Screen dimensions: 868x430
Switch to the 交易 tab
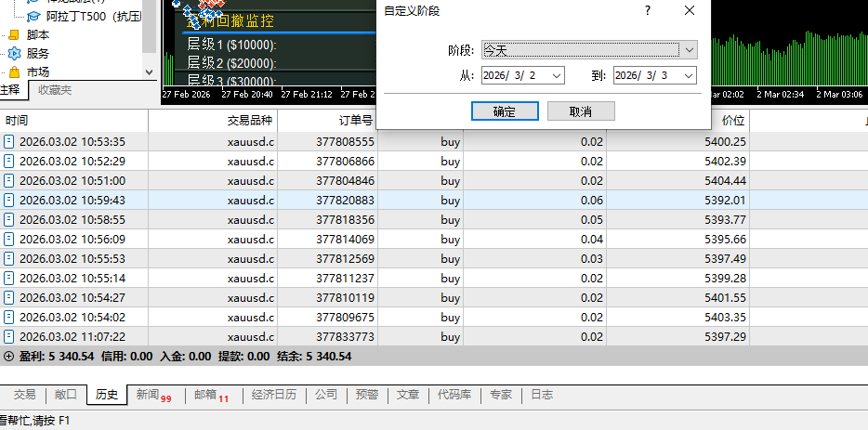(x=25, y=395)
